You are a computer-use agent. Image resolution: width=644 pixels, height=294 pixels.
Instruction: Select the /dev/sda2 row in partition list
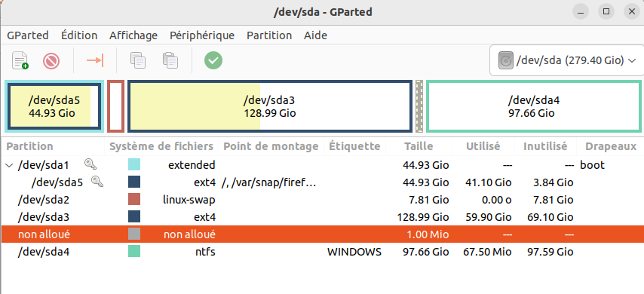point(322,200)
